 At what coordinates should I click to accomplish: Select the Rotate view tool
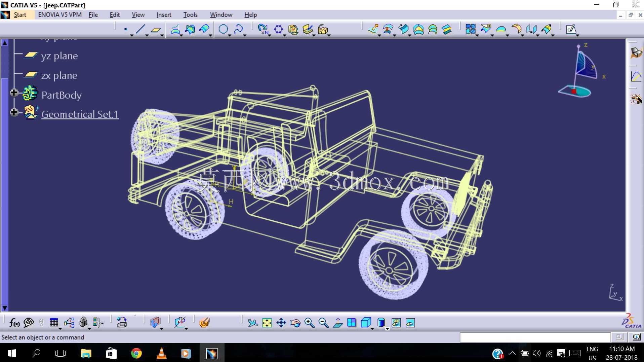(295, 323)
